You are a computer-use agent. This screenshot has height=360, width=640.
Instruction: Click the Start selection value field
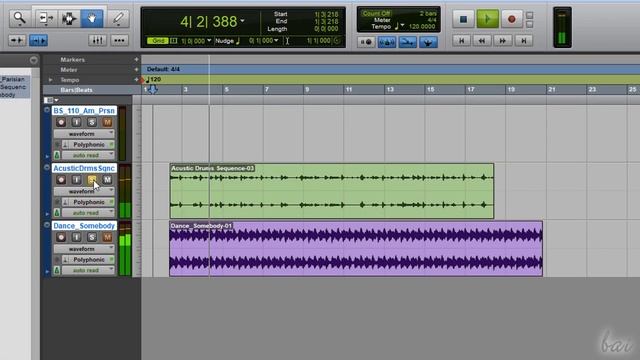pyautogui.click(x=326, y=14)
